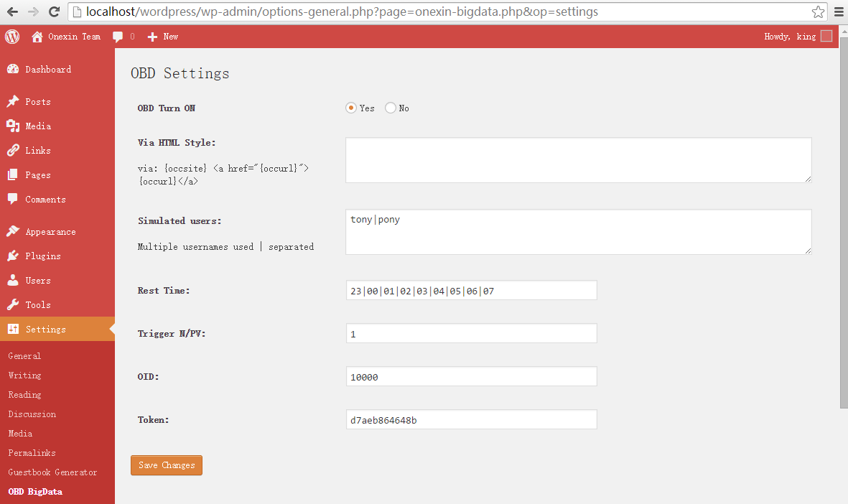Click the Posts pushpin icon
The image size is (848, 504).
13,101
